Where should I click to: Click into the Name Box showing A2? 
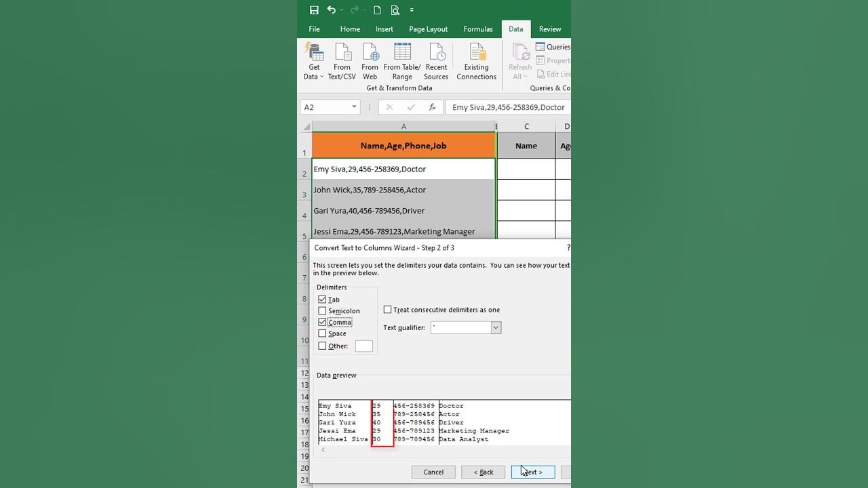(325, 107)
